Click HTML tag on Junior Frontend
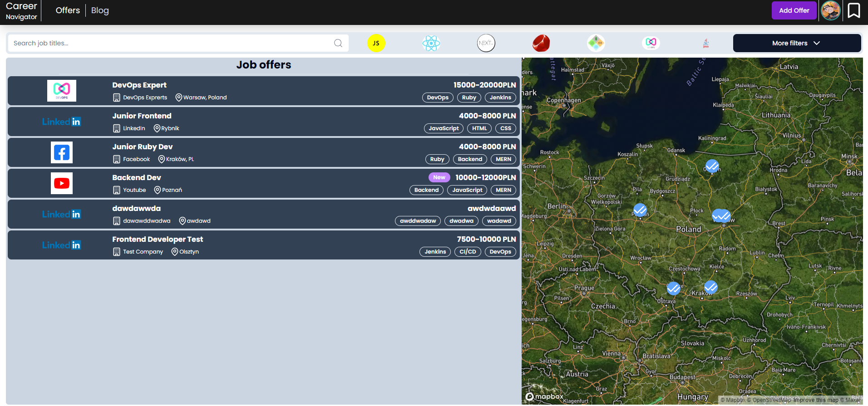Screen dimensions: 868x406 coord(479,128)
